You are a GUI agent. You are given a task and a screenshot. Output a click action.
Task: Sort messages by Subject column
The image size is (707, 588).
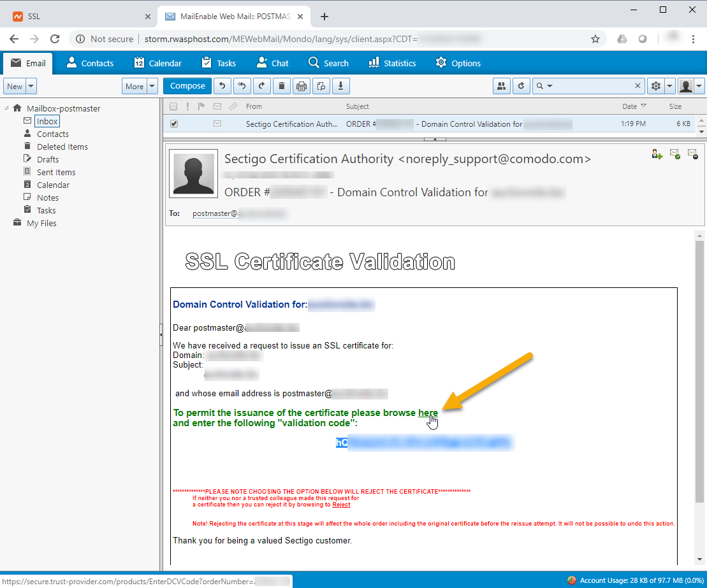coord(357,106)
